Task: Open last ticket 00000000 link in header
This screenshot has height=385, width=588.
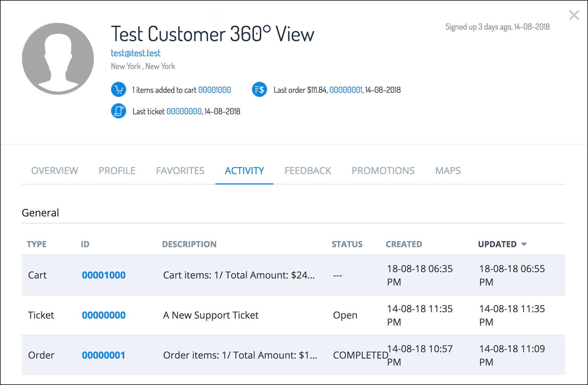Action: [x=184, y=111]
